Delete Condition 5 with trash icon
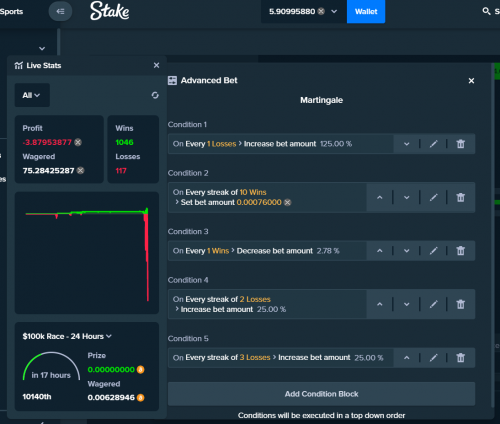The width and height of the screenshot is (500, 424). click(x=461, y=358)
